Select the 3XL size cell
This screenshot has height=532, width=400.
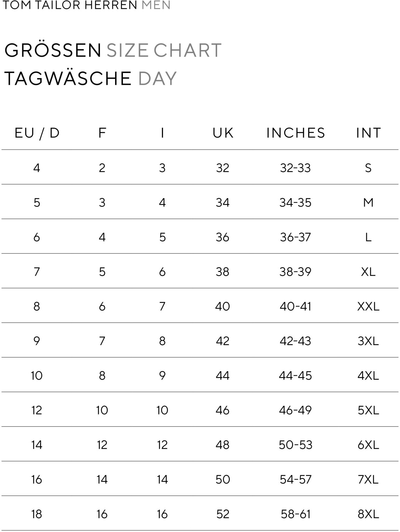[x=368, y=341]
